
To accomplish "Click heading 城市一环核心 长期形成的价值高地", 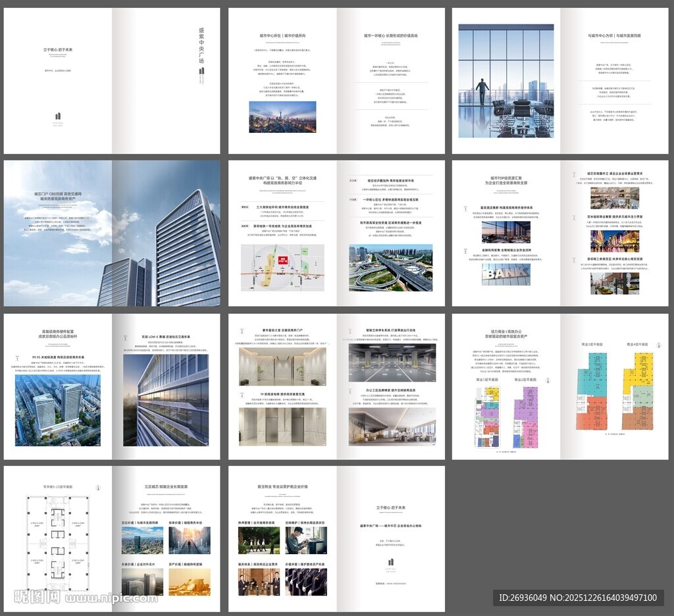I will tap(391, 36).
